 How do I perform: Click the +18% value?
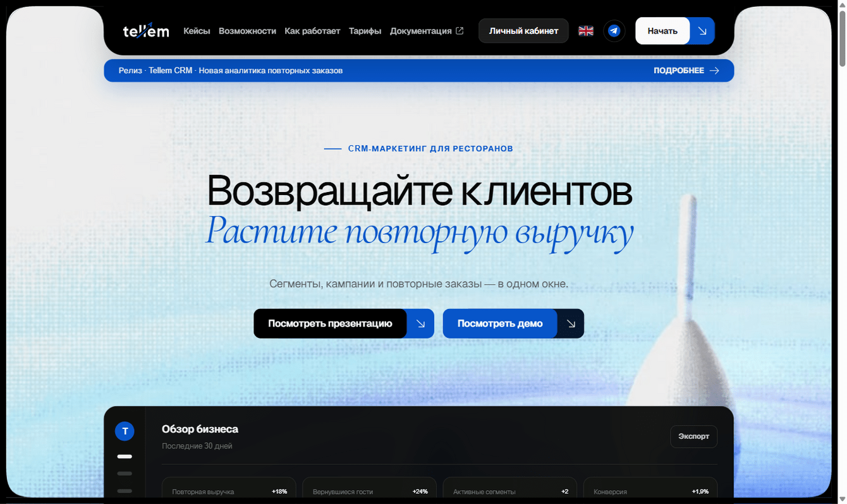pyautogui.click(x=279, y=491)
